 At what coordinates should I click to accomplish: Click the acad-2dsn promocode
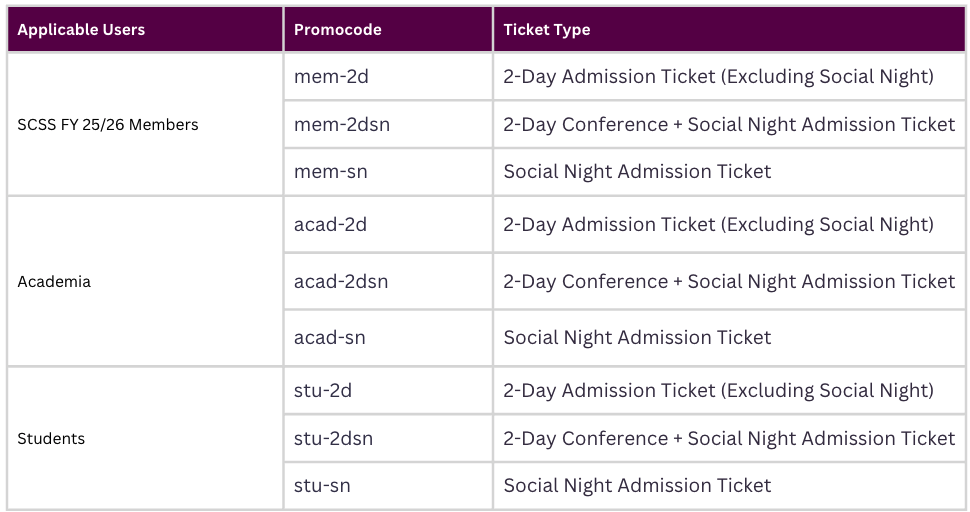[x=341, y=281]
